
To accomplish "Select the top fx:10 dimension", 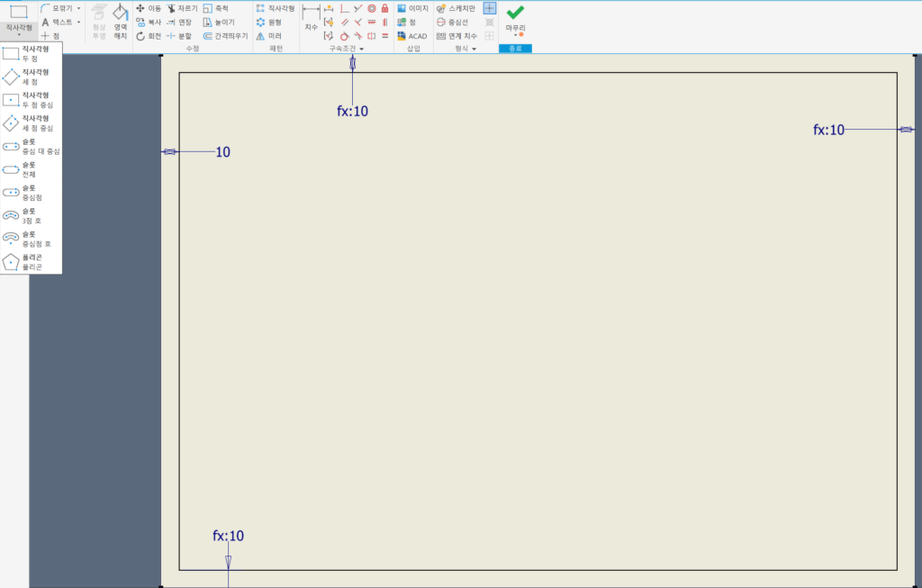I will click(352, 111).
